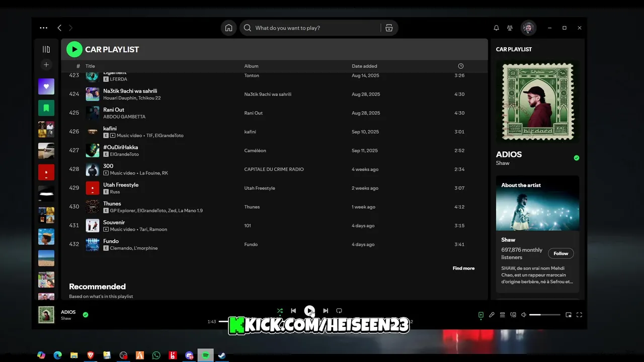Create a new playlist with plus icon
Image resolution: width=644 pixels, height=362 pixels.
(x=46, y=65)
